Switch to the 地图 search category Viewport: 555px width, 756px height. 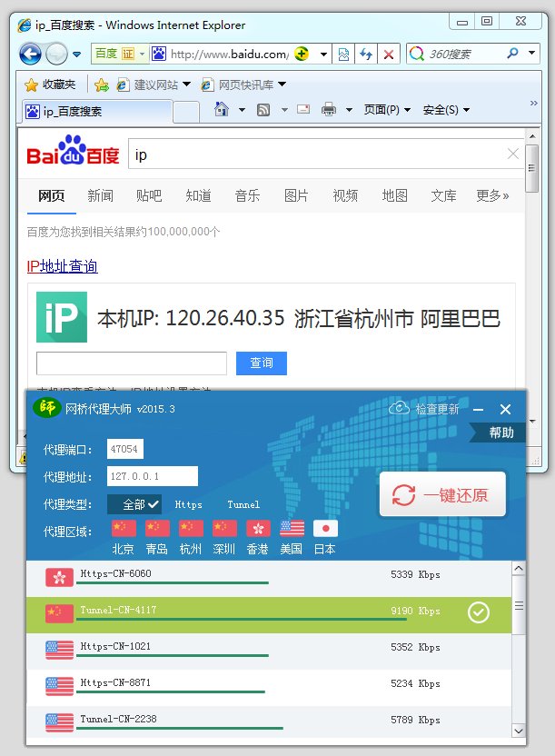(394, 195)
